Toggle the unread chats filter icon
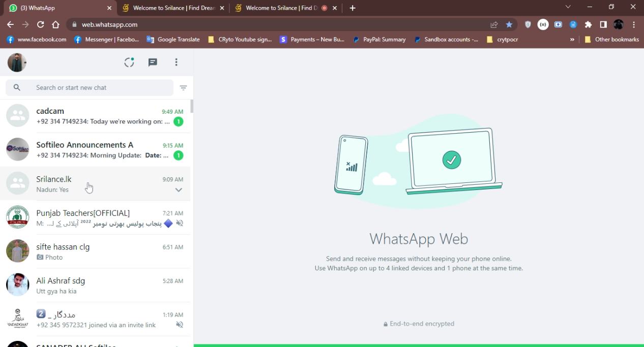This screenshot has height=347, width=644. pyautogui.click(x=183, y=88)
